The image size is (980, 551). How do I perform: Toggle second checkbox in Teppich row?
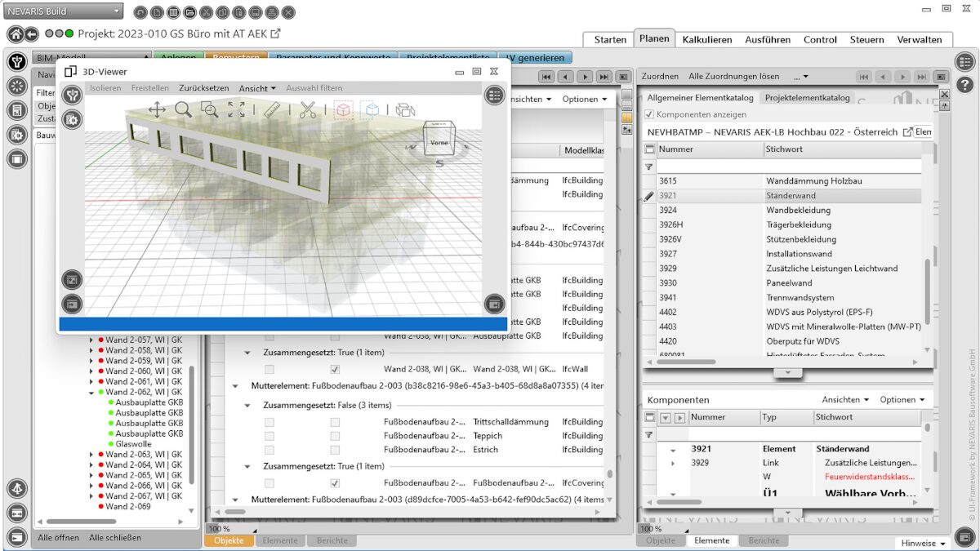pyautogui.click(x=335, y=436)
